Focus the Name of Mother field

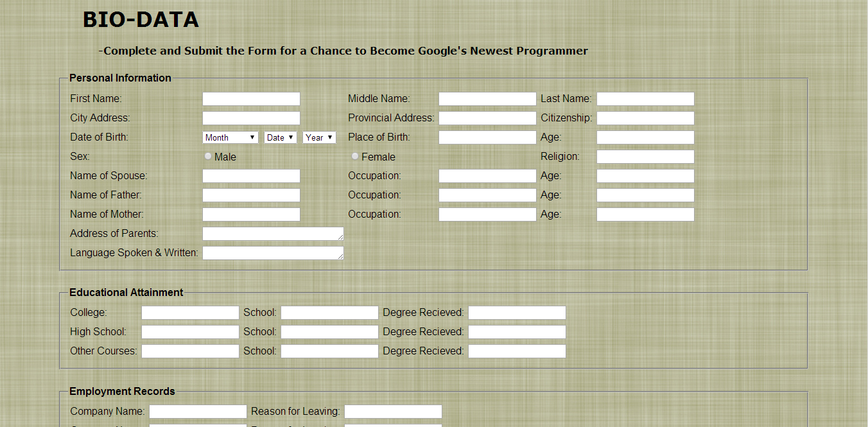(251, 214)
